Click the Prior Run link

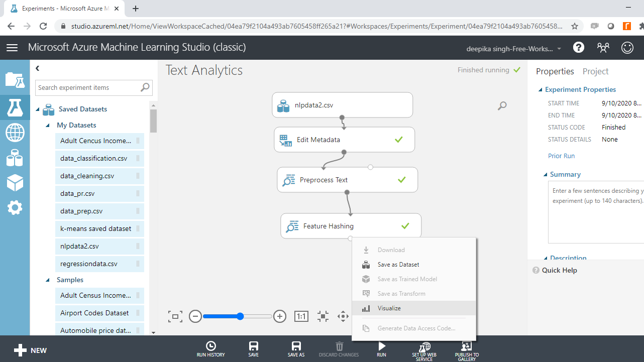(x=561, y=156)
